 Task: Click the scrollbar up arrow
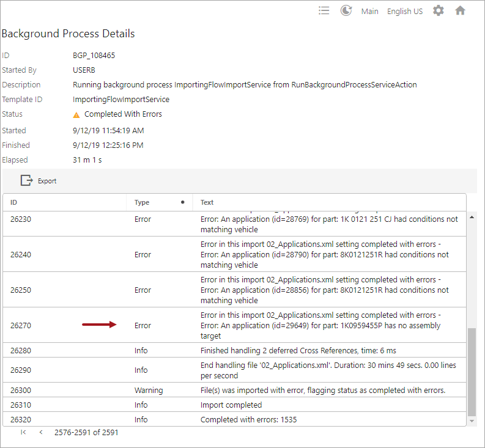(472, 217)
